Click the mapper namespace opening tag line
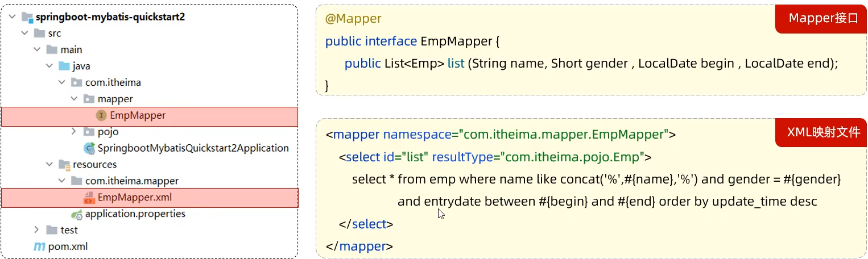The image size is (868, 259). click(501, 135)
